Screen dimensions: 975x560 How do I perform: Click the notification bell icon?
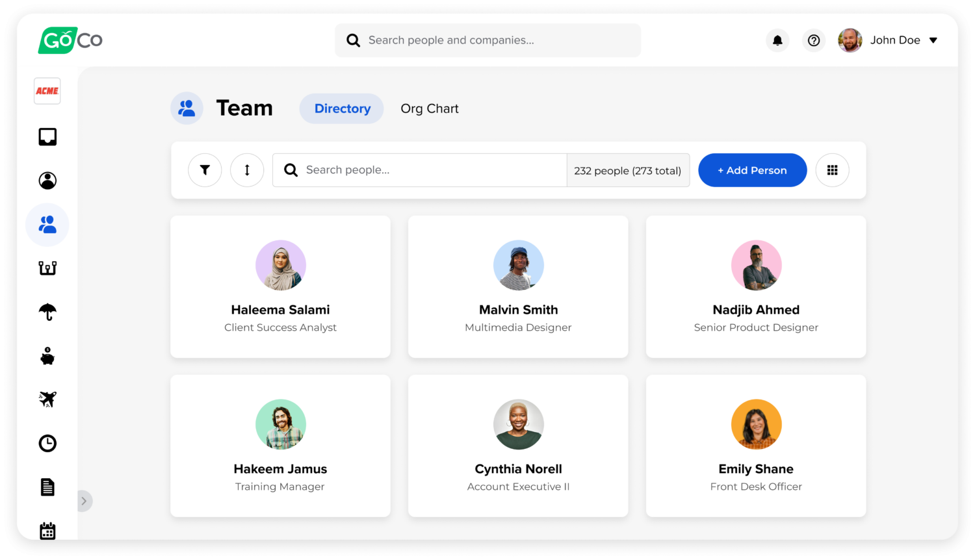[x=777, y=40]
